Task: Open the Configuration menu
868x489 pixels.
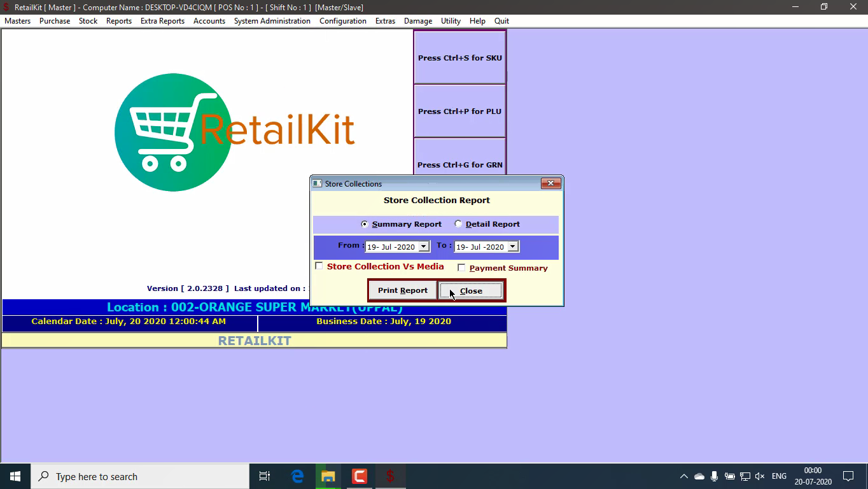Action: click(x=343, y=21)
